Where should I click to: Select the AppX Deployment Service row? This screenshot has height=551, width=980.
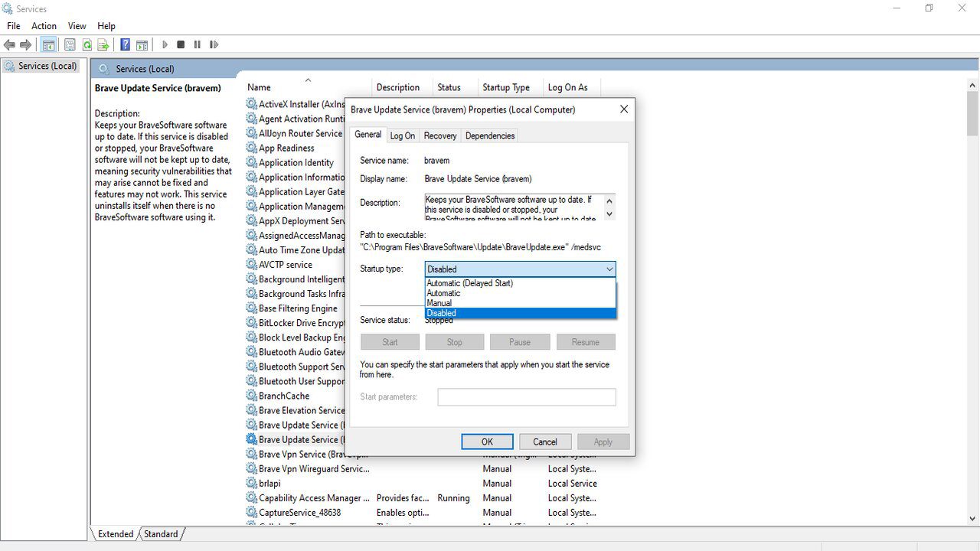(x=296, y=221)
